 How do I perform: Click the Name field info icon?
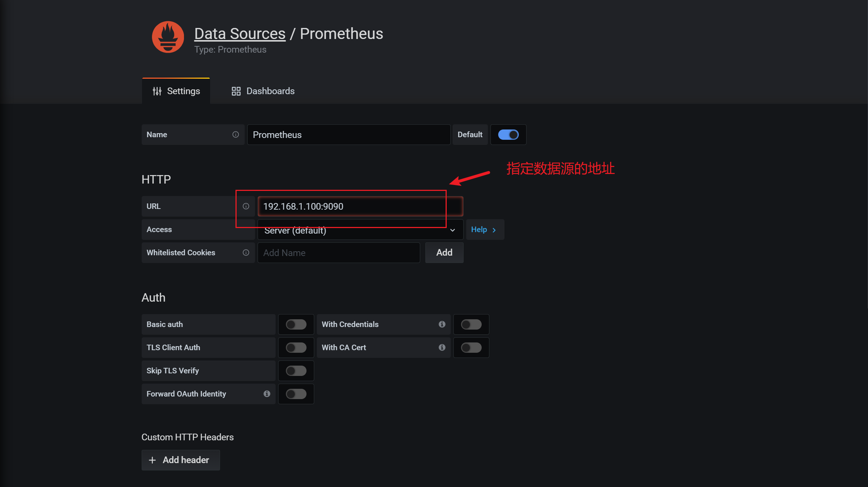235,135
